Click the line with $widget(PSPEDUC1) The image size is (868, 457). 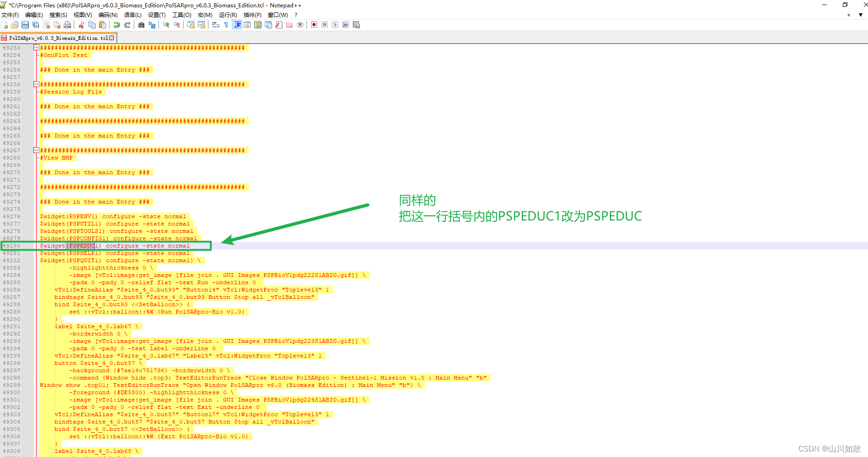115,246
